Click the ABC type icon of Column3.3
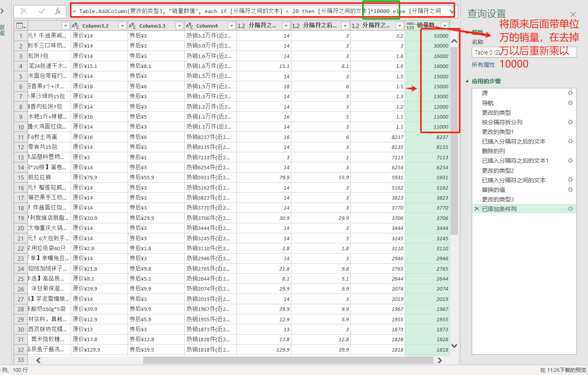The image size is (588, 375). [133, 26]
